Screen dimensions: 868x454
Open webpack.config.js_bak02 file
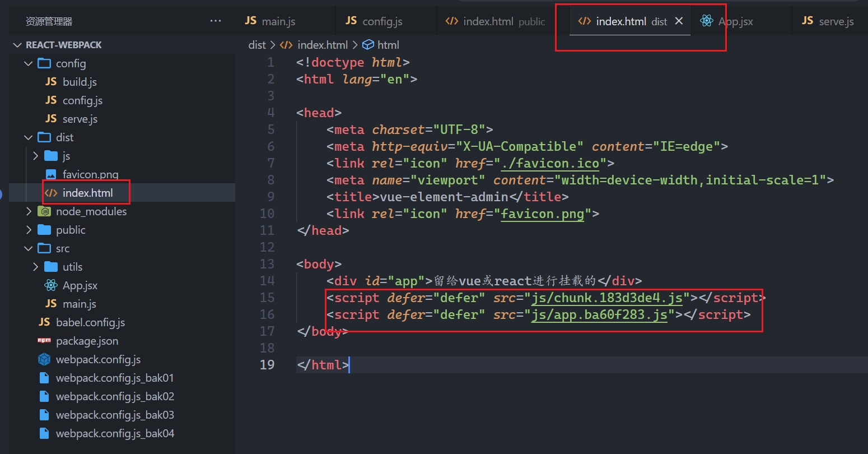[115, 396]
